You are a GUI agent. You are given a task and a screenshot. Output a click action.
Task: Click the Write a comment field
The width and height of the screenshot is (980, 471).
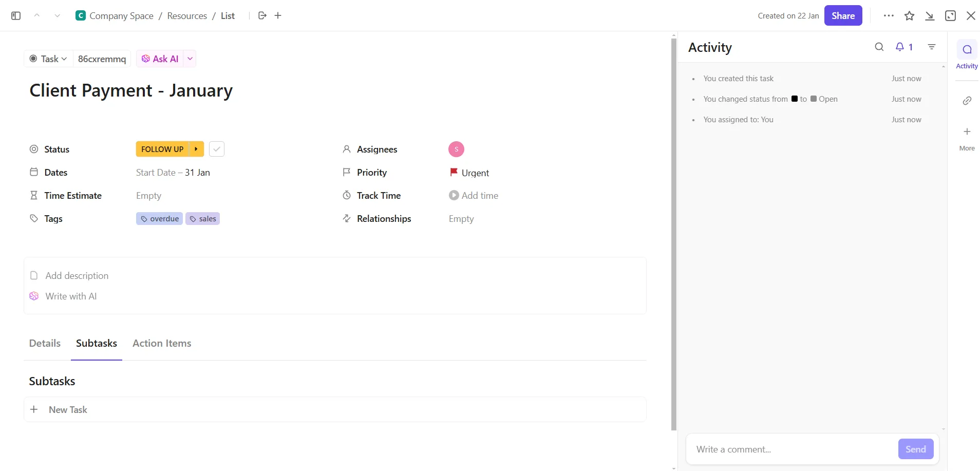(x=791, y=449)
